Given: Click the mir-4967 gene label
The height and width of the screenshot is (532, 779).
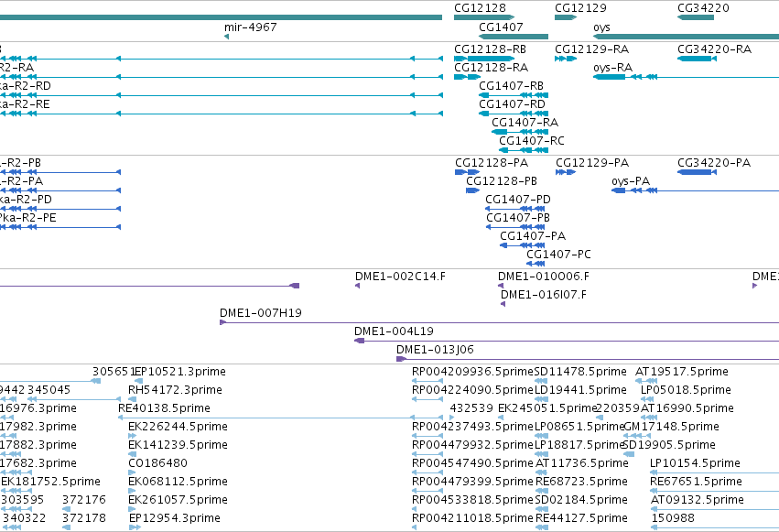Looking at the screenshot, I should tap(251, 27).
